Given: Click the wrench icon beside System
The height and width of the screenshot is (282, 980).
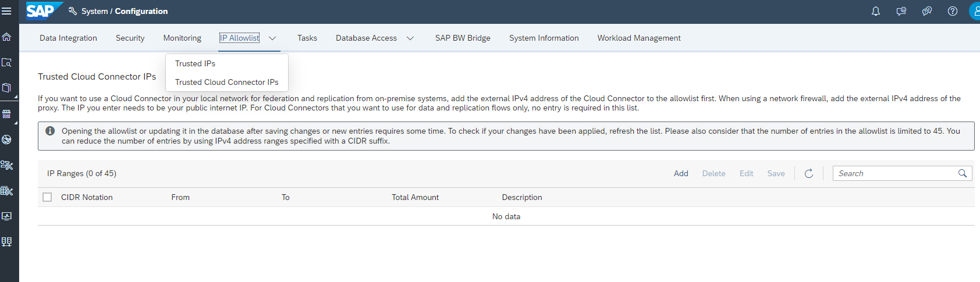Looking at the screenshot, I should pyautogui.click(x=73, y=11).
